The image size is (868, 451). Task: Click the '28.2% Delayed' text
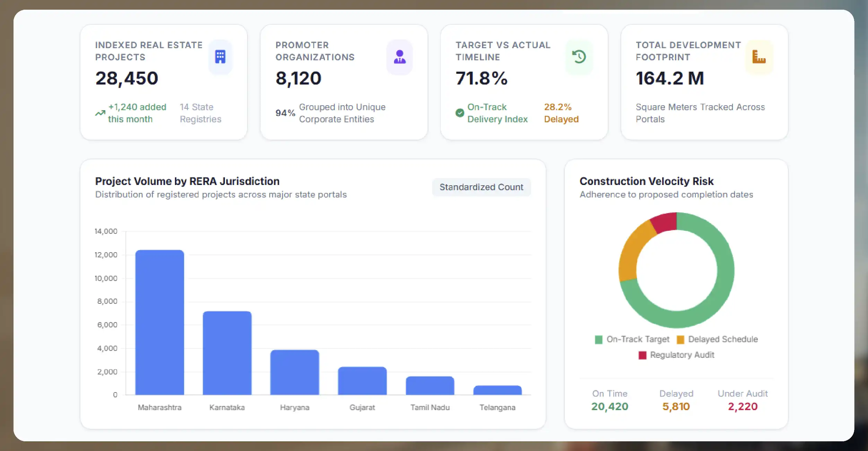point(561,113)
